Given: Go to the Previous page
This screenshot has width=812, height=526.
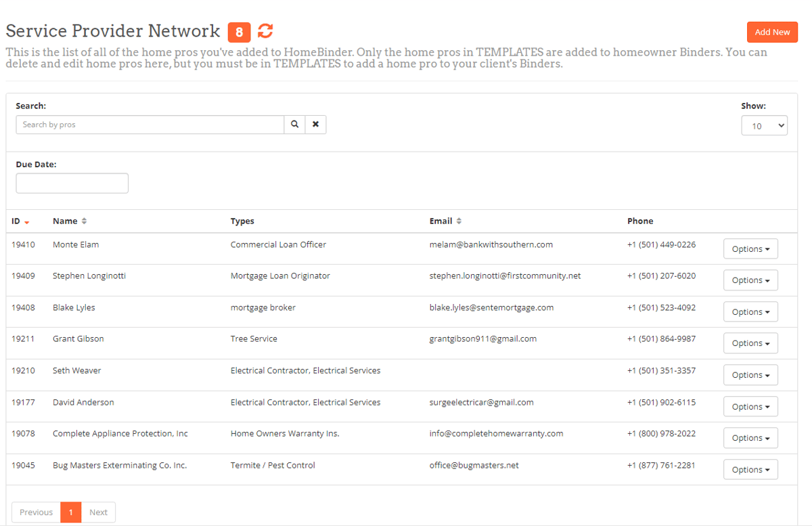Looking at the screenshot, I should 36,512.
